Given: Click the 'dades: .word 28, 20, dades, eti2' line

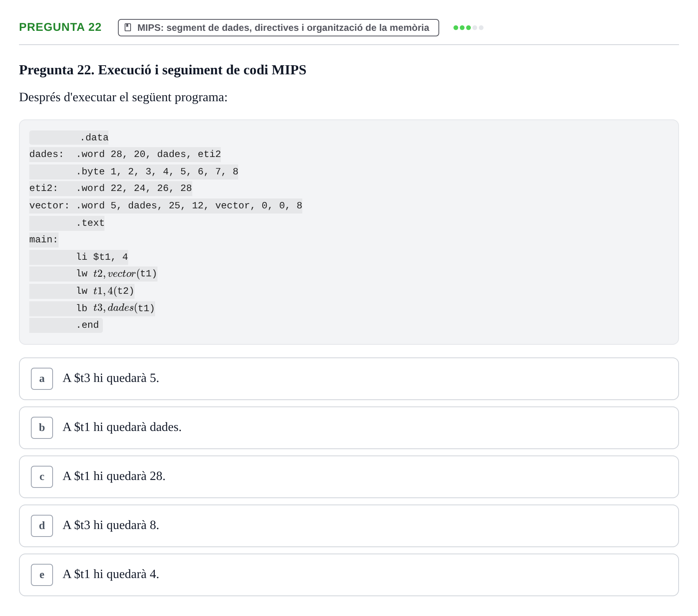Looking at the screenshot, I should (125, 154).
